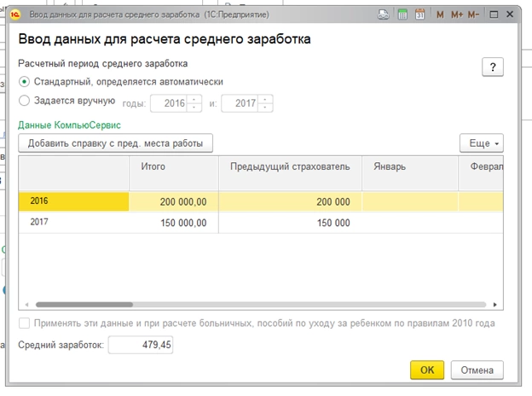Open the Еще dropdown menu
The height and width of the screenshot is (396, 532).
(x=482, y=143)
